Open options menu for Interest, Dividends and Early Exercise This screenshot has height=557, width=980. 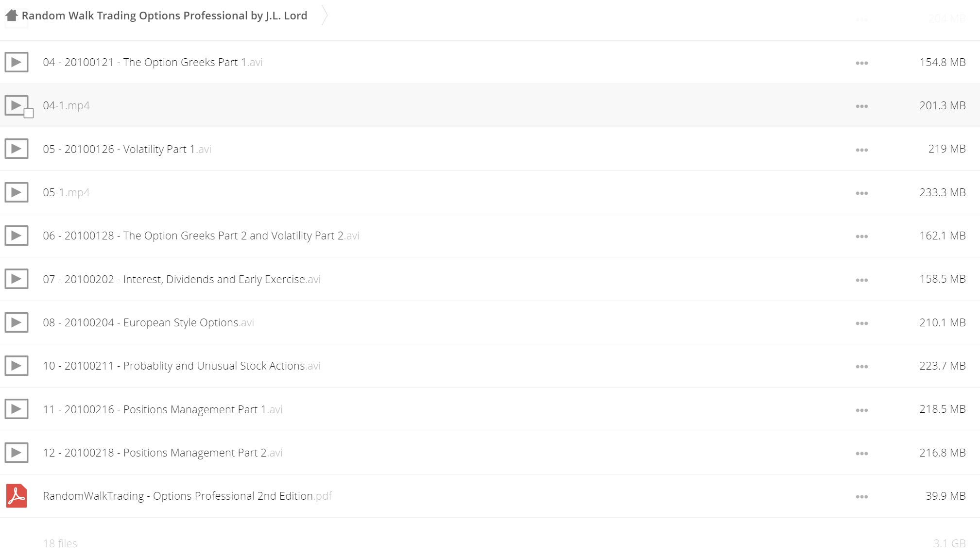tap(862, 280)
